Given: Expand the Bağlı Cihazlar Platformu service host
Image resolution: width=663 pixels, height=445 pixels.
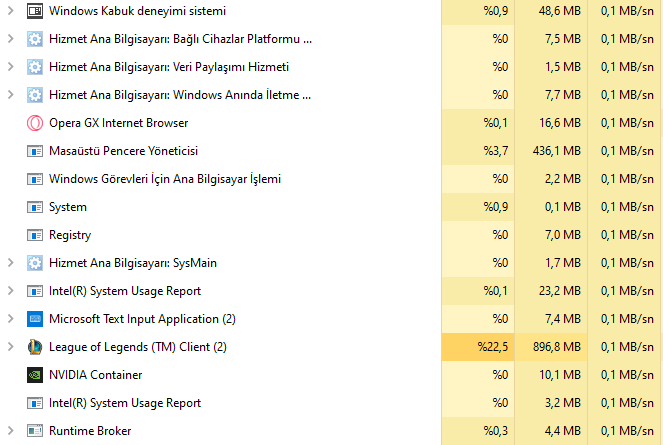Looking at the screenshot, I should tap(11, 38).
